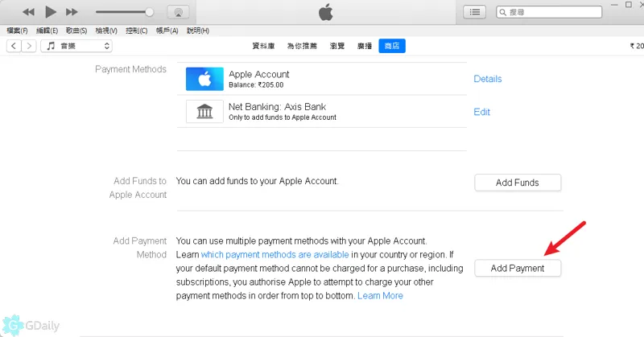Open the 控制(C) menu
The width and height of the screenshot is (644, 337).
point(136,31)
